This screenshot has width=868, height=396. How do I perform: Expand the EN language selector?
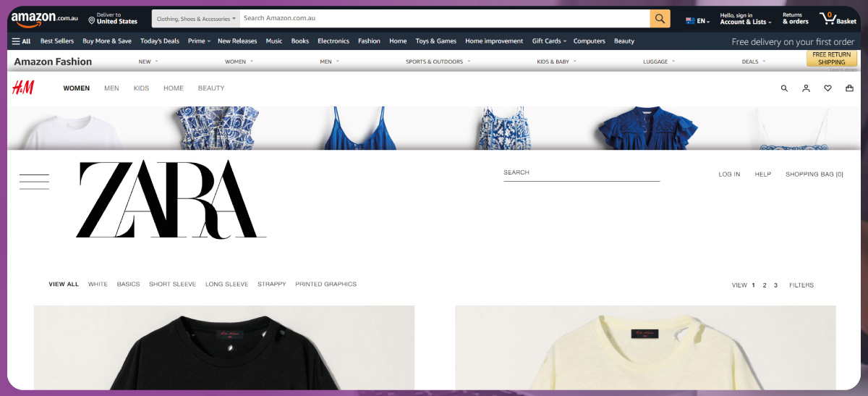point(698,21)
